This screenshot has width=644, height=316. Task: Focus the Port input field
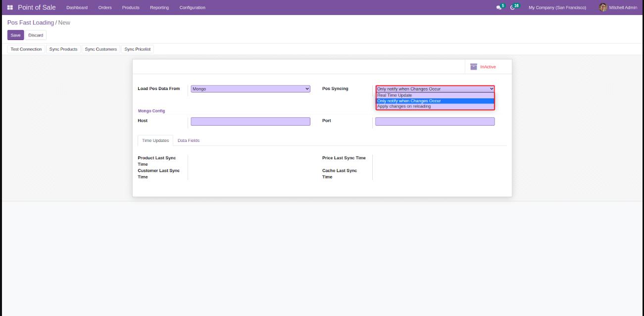435,121
